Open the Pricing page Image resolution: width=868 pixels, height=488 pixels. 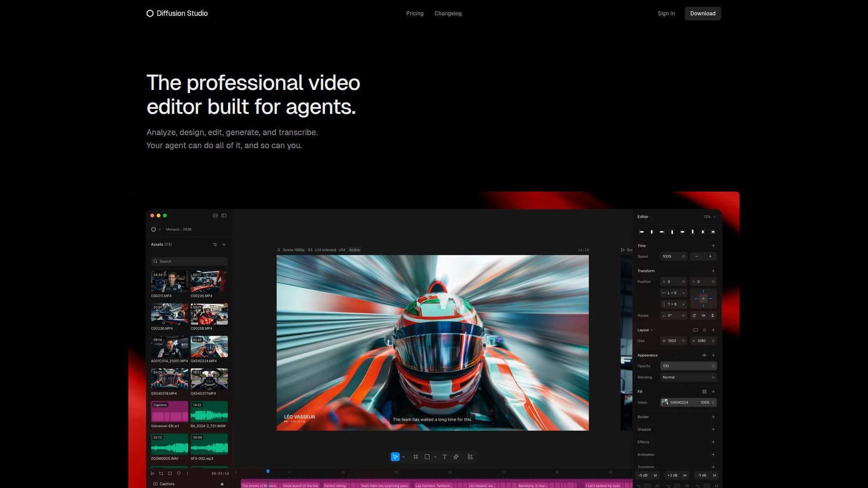click(415, 14)
